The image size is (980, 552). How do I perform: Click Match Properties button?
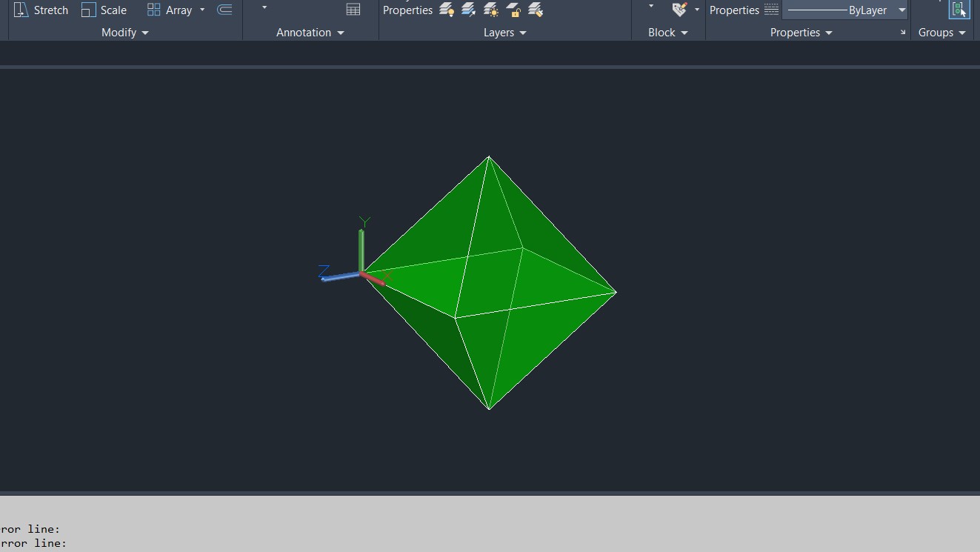click(733, 10)
